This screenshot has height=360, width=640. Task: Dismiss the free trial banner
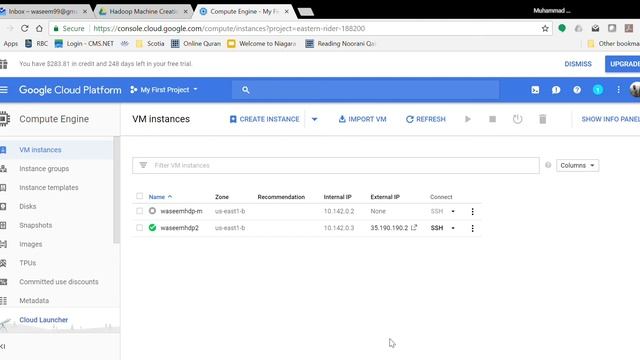point(578,64)
